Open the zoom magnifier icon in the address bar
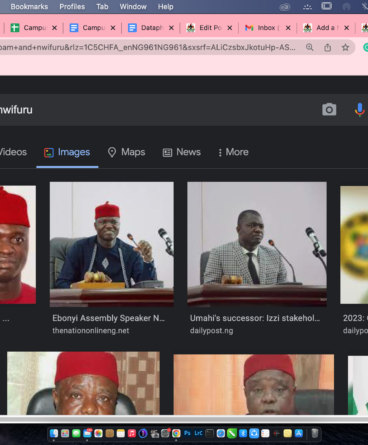This screenshot has width=368, height=445. [310, 47]
